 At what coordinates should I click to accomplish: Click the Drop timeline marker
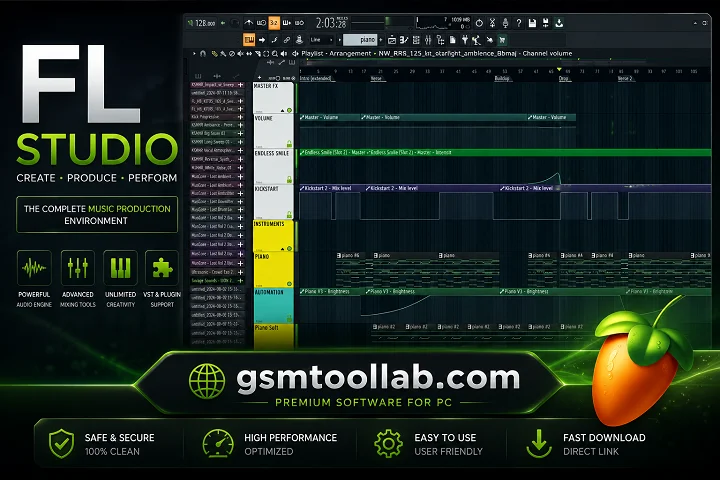click(x=563, y=79)
